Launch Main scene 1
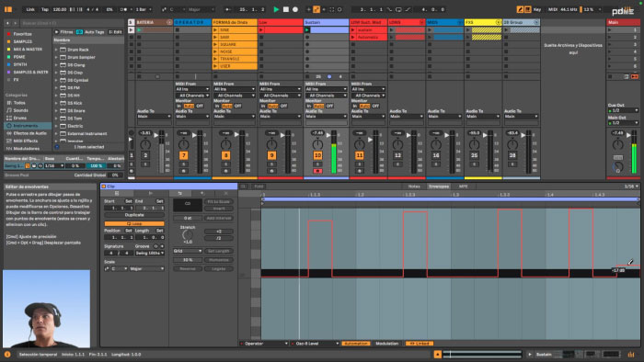644x362 pixels. 609,30
